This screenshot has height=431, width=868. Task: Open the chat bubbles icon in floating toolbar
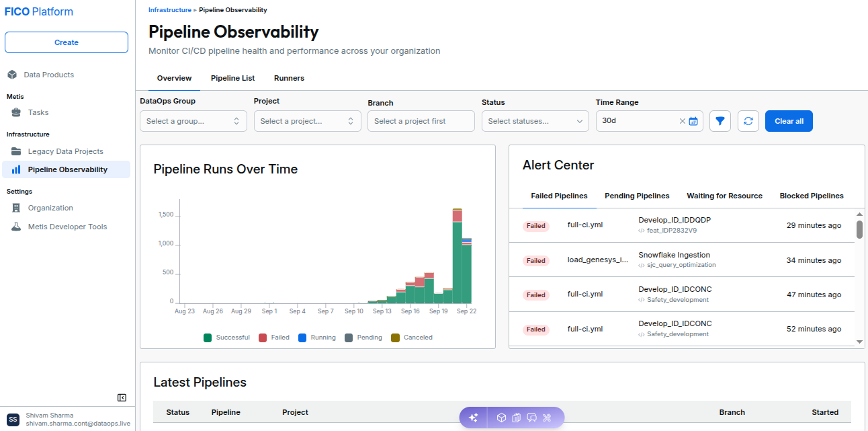coord(531,418)
